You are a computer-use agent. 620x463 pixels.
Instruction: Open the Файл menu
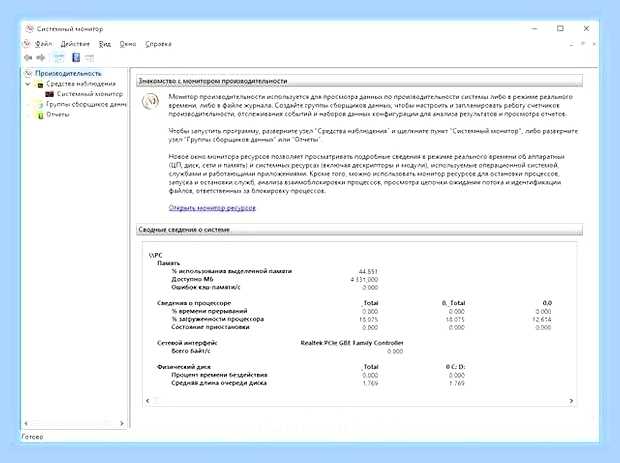point(43,44)
